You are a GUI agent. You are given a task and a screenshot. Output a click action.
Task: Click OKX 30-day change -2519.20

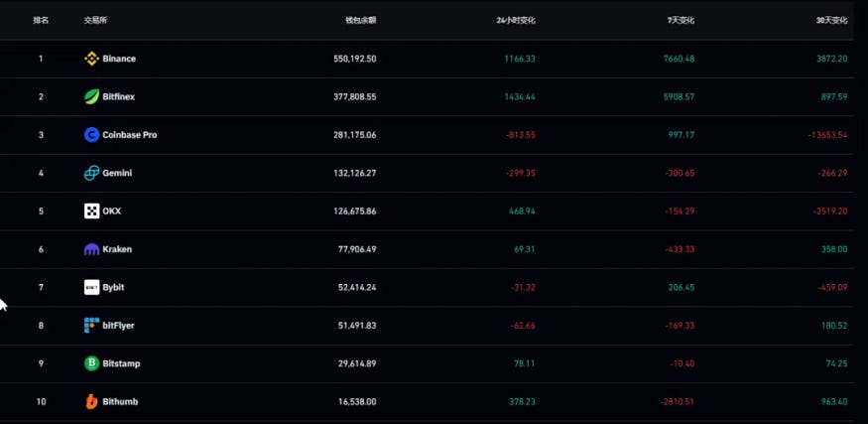click(x=830, y=212)
